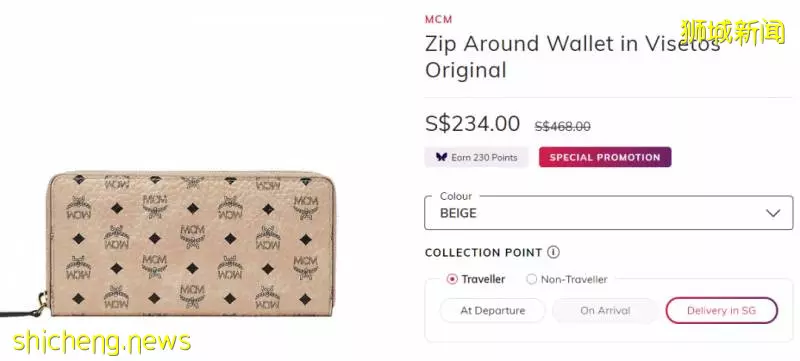The image size is (800, 361).
Task: Choose the At Departure collection option
Action: (492, 311)
